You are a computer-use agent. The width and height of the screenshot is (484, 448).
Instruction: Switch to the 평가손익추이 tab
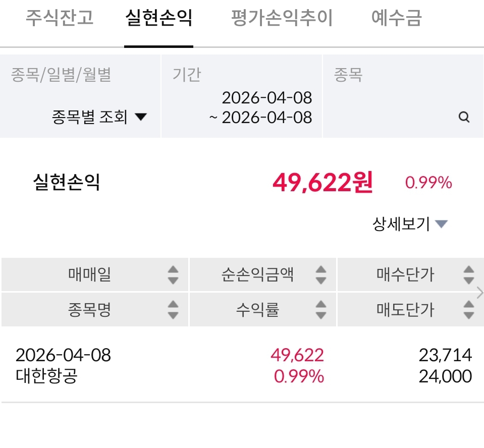coord(282,18)
